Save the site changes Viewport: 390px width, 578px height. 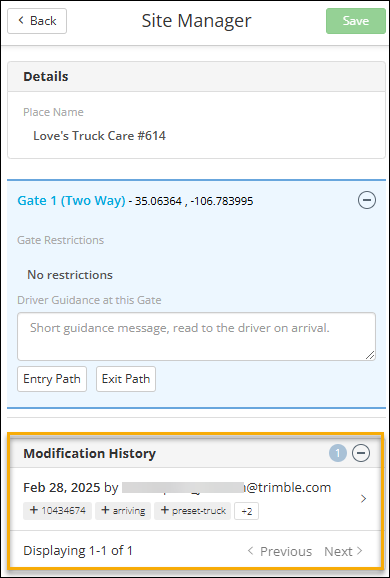click(x=356, y=21)
